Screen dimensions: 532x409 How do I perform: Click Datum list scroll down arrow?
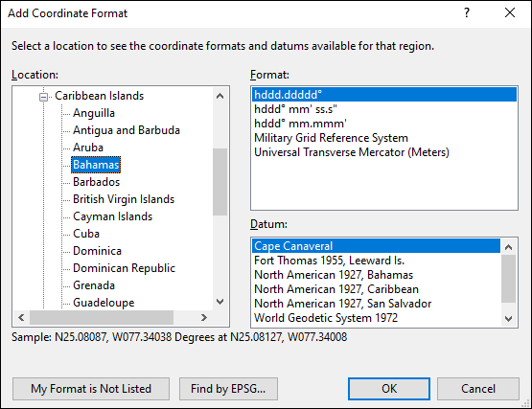508,318
